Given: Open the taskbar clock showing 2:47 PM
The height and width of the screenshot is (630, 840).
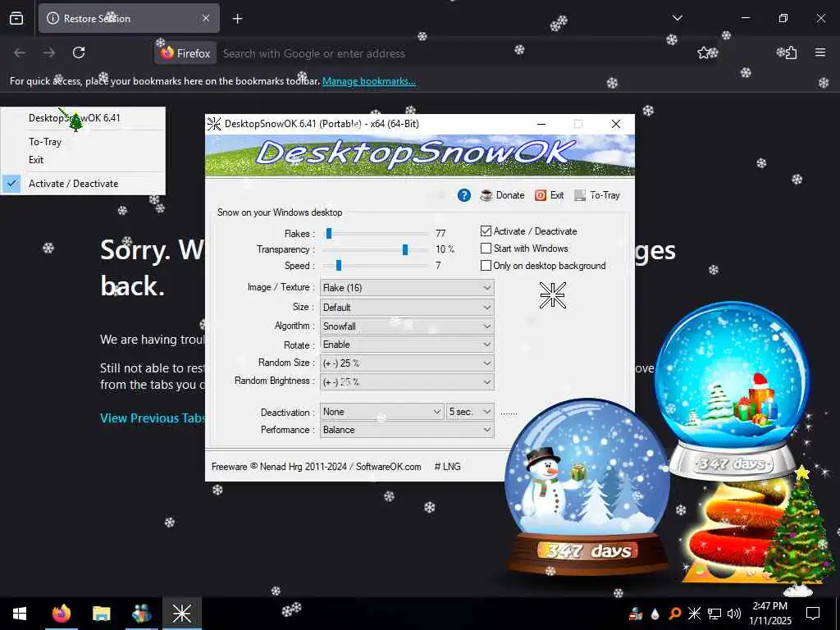Looking at the screenshot, I should click(x=769, y=614).
